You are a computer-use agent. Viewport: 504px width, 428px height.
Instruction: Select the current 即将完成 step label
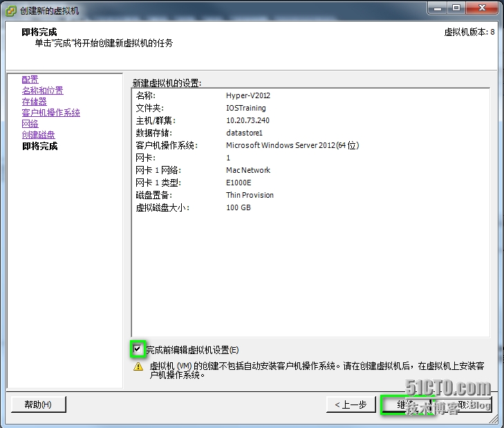pos(40,146)
